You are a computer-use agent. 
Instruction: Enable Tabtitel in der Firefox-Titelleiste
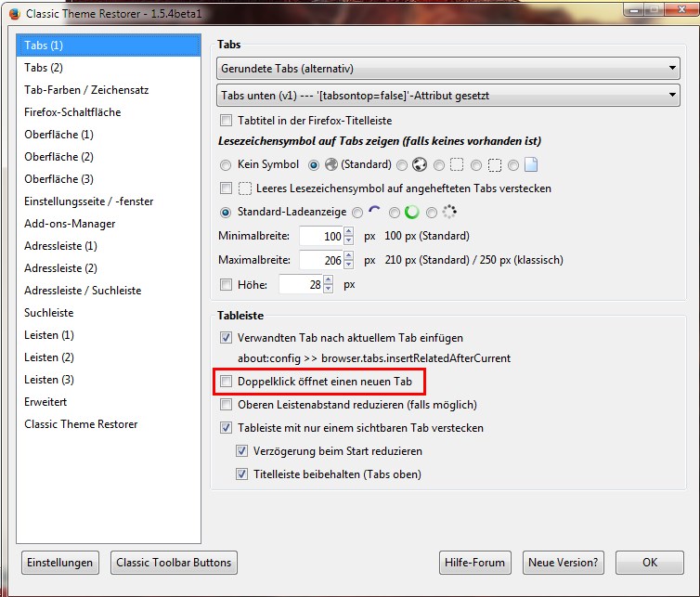226,121
